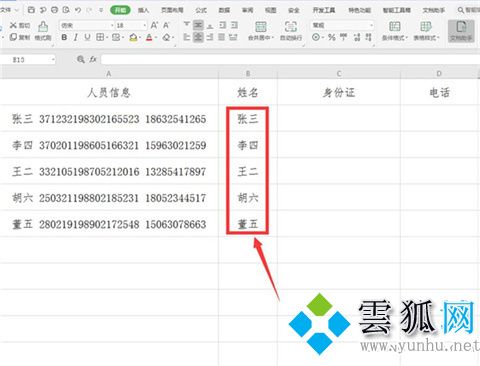The image size is (480, 366).
Task: Open the Font name dropdown
Action: click(112, 25)
